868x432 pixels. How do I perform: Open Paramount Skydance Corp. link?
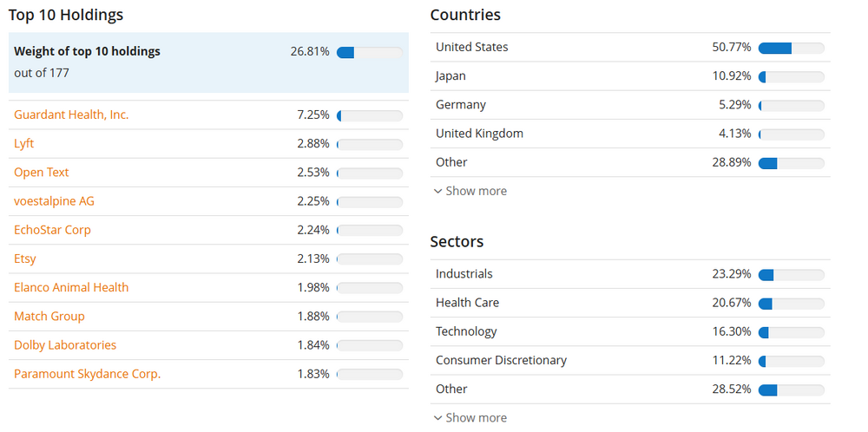point(88,374)
